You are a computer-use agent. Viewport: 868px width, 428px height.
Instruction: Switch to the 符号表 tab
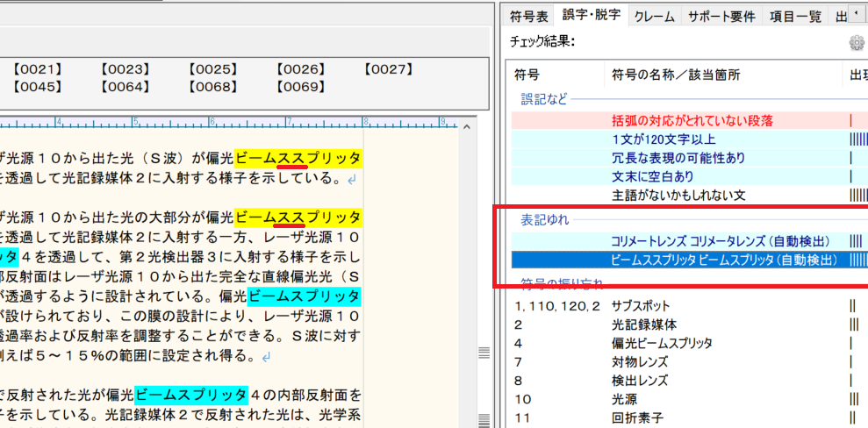pyautogui.click(x=530, y=15)
